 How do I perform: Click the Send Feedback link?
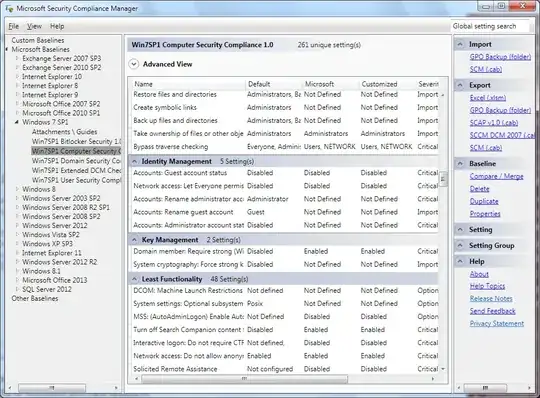point(492,311)
